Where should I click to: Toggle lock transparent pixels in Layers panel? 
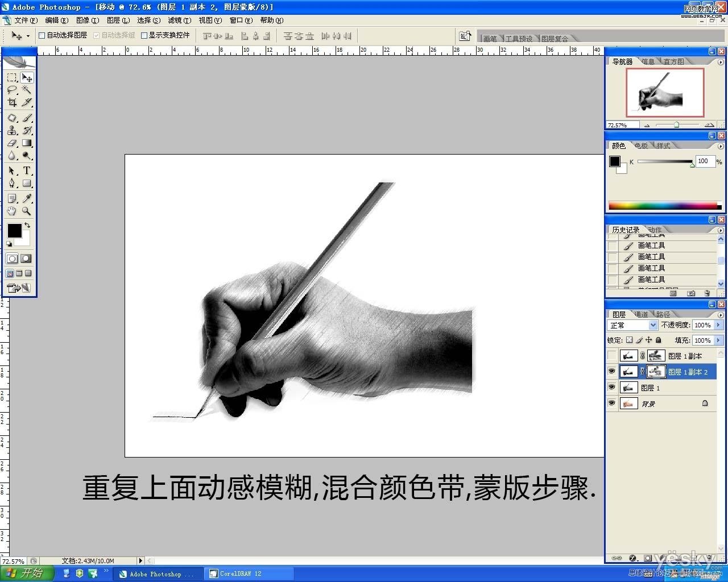(629, 340)
